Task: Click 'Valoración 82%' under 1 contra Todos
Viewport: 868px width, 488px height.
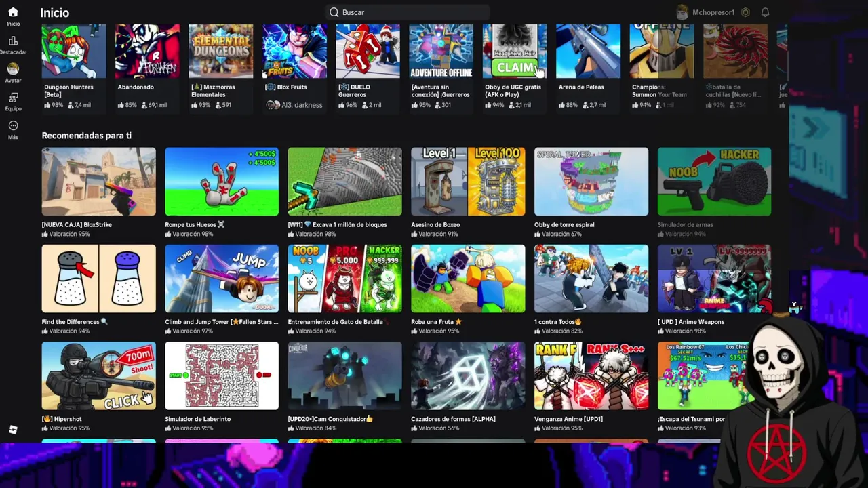Action: tap(558, 331)
